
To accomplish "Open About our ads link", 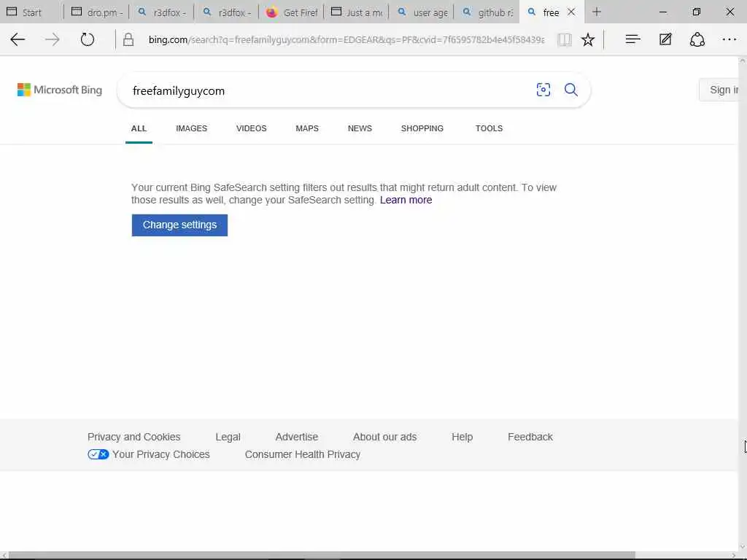I will (x=385, y=437).
